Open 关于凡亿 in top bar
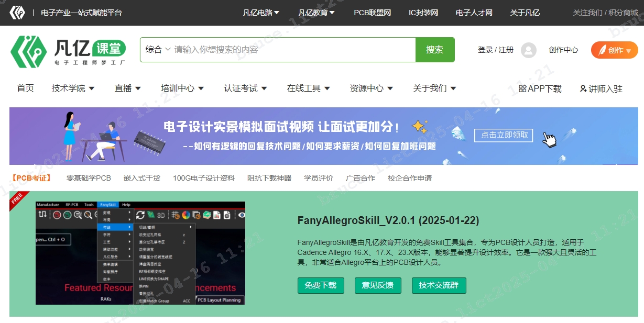Screen dimensions: 644x323 (x=525, y=13)
